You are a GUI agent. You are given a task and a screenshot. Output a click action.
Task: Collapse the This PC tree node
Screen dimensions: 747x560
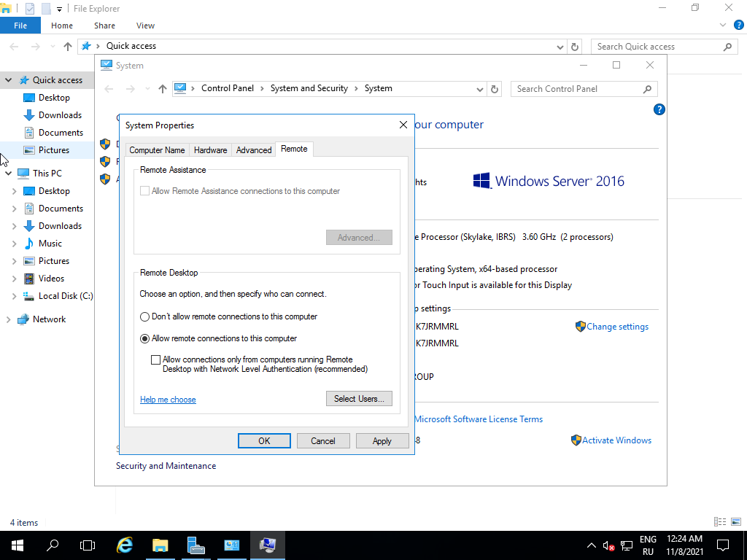point(8,174)
